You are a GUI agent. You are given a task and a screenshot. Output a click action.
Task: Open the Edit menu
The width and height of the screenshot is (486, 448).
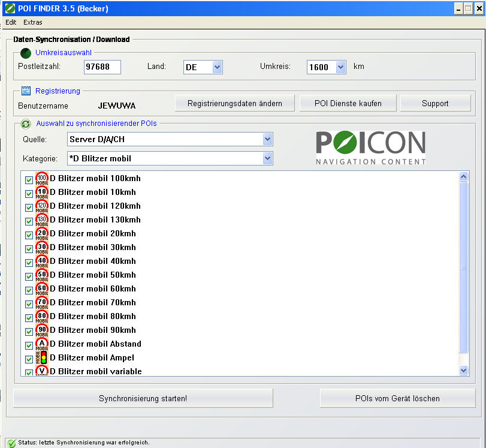[x=11, y=22]
